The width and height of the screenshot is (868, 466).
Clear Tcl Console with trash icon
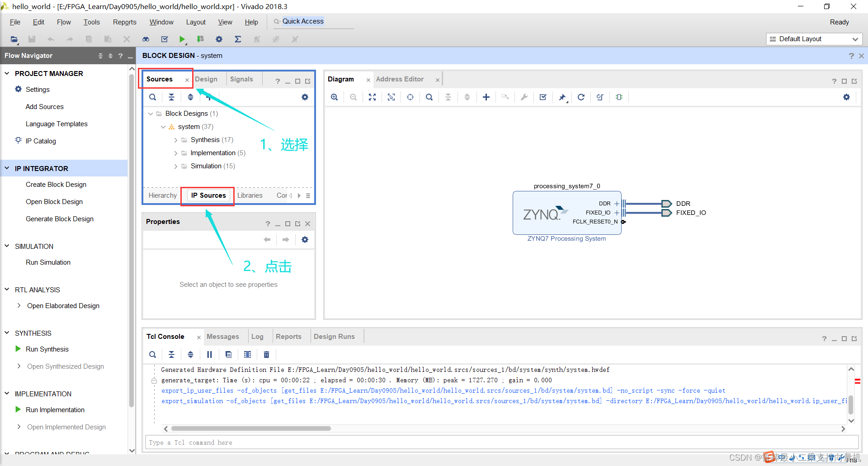tap(266, 355)
